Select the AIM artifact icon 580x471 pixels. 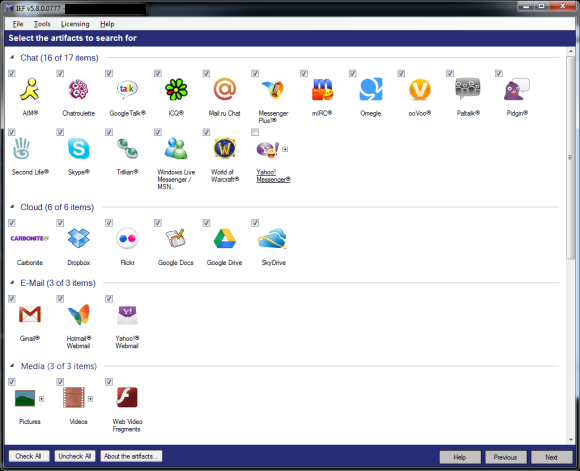click(x=30, y=89)
